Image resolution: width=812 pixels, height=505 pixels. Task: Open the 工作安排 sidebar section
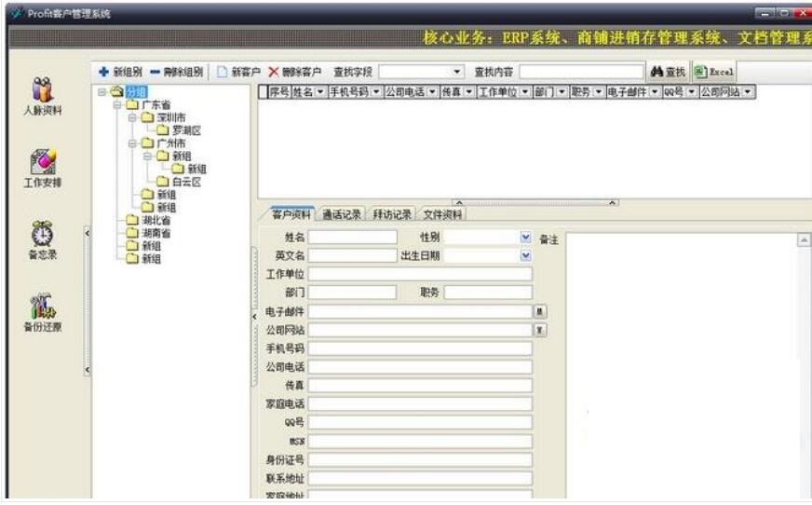[43, 169]
